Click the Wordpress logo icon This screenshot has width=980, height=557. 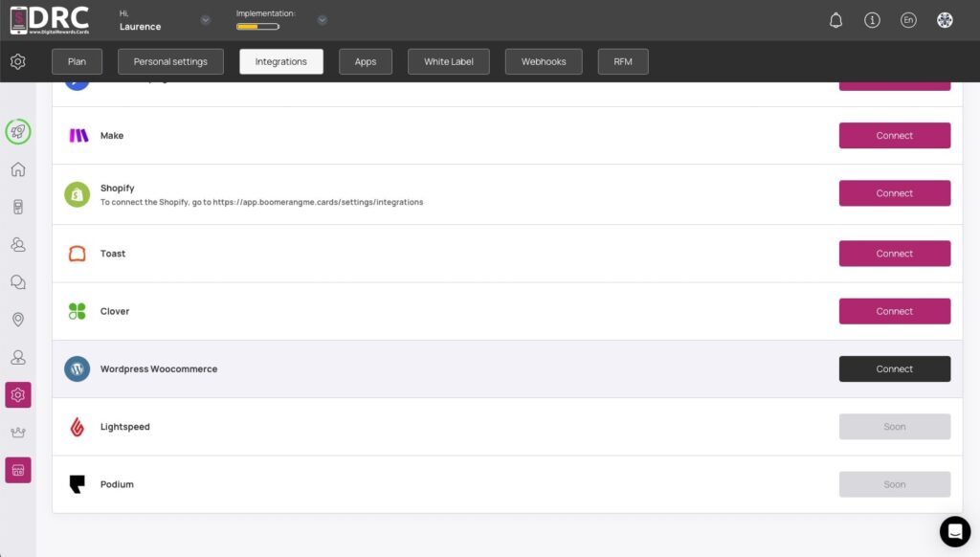click(77, 368)
